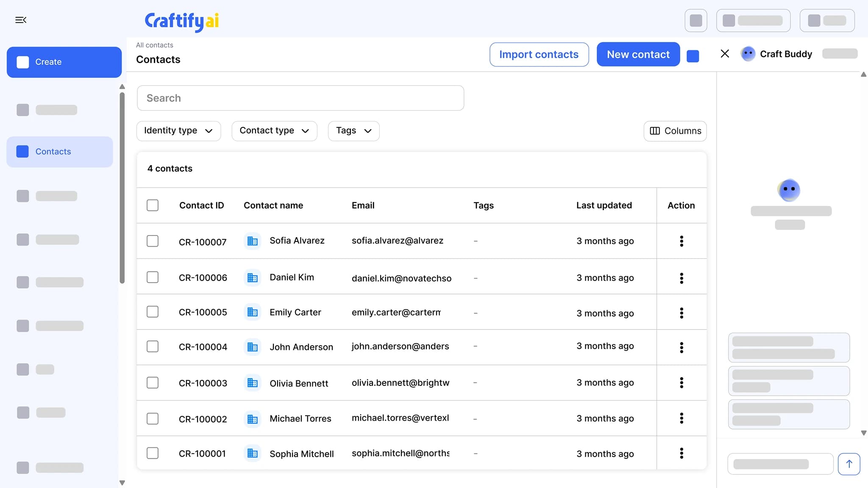Screen dimensions: 868x488
Task: Open contact Sofia Alvarez
Action: tap(297, 241)
